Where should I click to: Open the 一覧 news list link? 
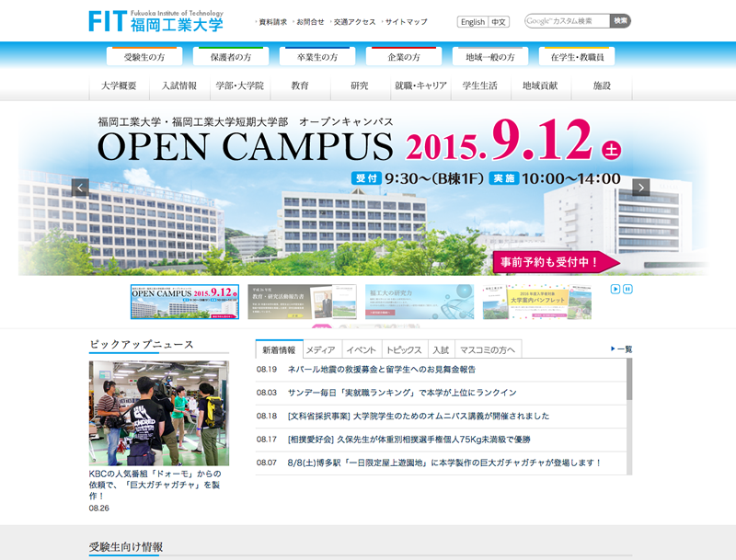click(x=622, y=349)
